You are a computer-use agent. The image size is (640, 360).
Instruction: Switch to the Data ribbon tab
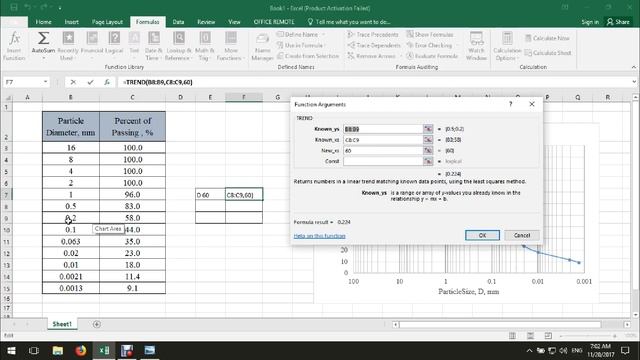(x=178, y=22)
